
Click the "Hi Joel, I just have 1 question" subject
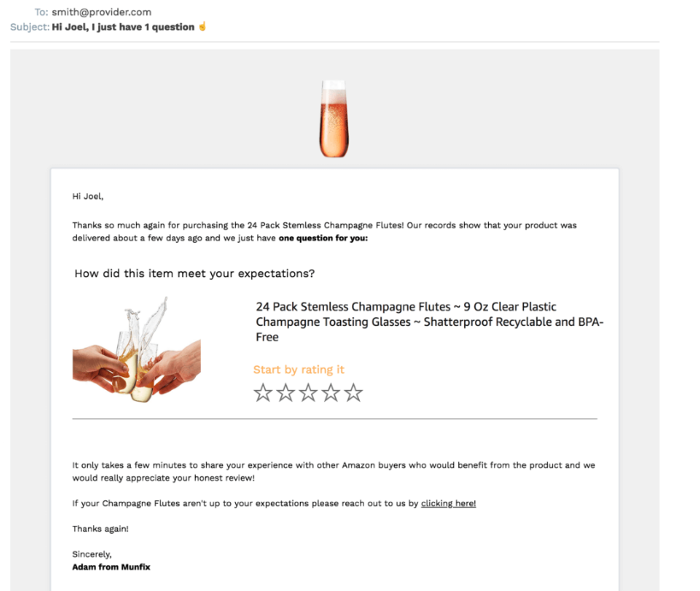click(x=123, y=27)
